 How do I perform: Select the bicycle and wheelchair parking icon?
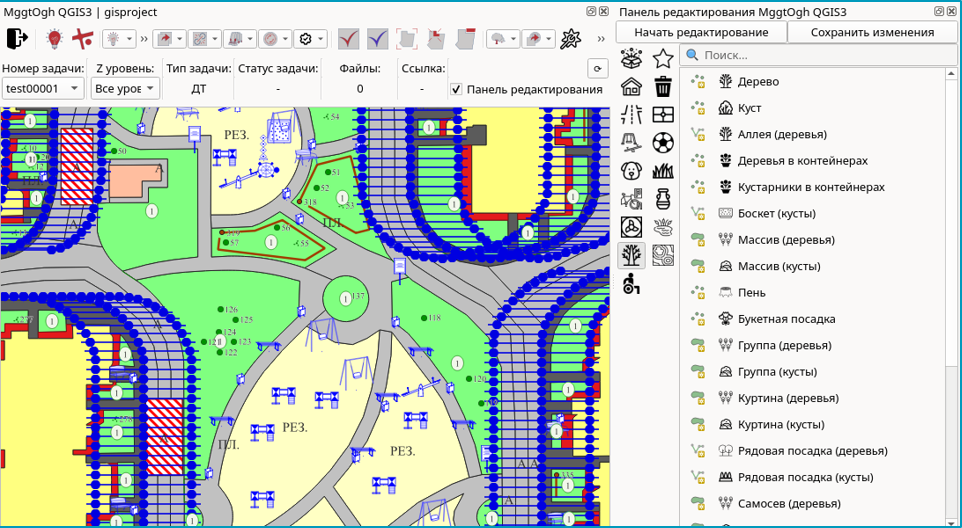[631, 199]
